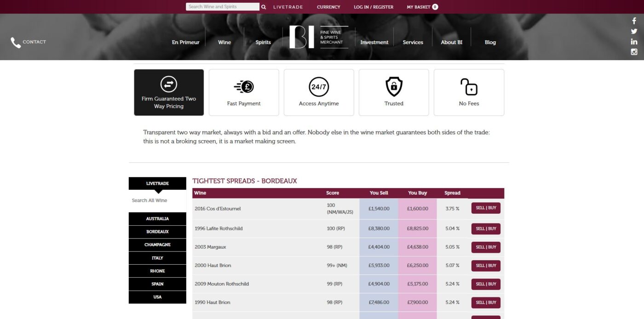Select USA region in sidebar

pyautogui.click(x=157, y=297)
